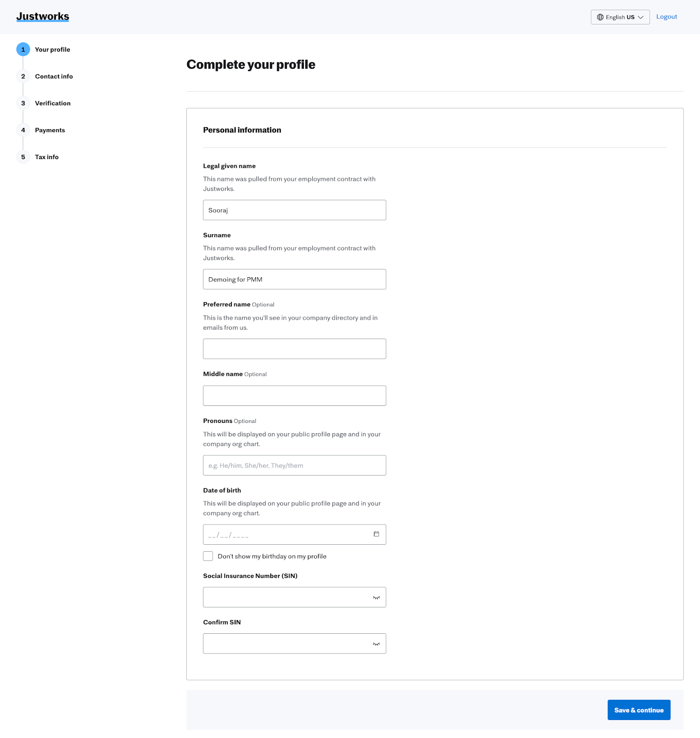Screen dimensions: 700x738
Task: Open the date of birth calendar picker
Action: pos(376,534)
